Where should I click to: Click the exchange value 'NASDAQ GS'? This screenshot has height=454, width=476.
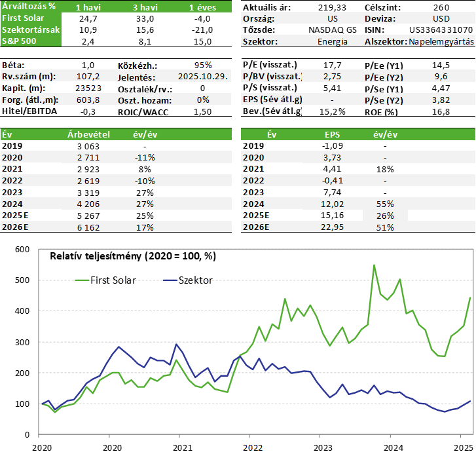[333, 29]
